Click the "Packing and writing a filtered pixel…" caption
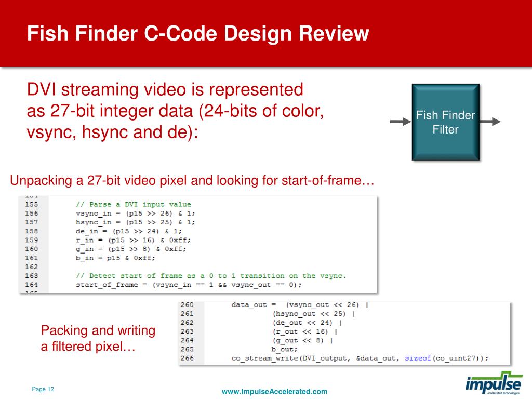Image resolution: width=532 pixels, height=399 pixels. coord(98,338)
